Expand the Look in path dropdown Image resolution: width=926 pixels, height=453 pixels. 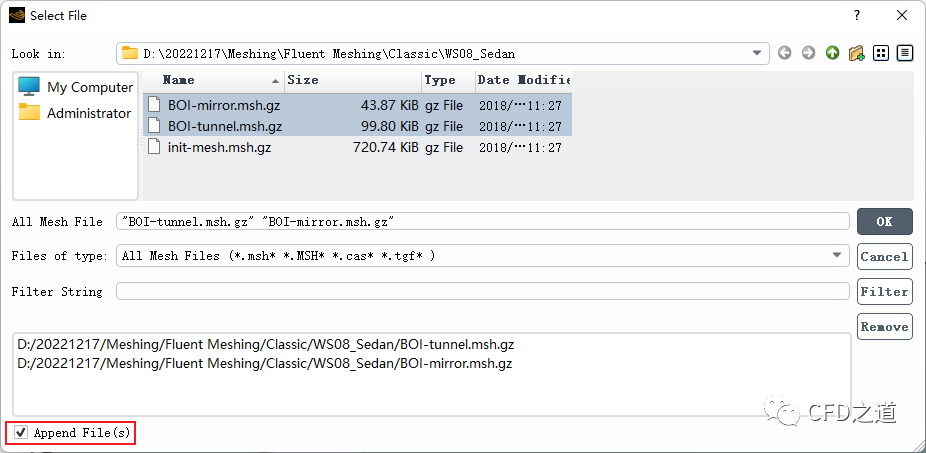point(757,53)
